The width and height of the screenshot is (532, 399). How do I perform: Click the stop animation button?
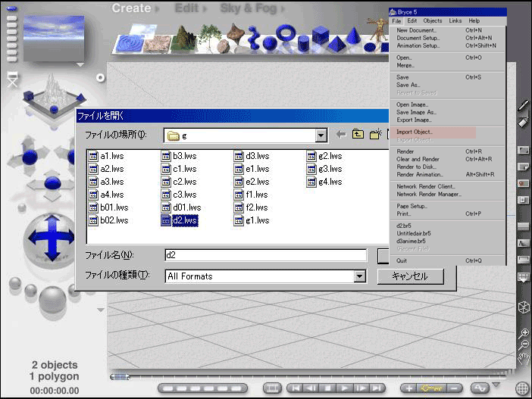tap(328, 388)
